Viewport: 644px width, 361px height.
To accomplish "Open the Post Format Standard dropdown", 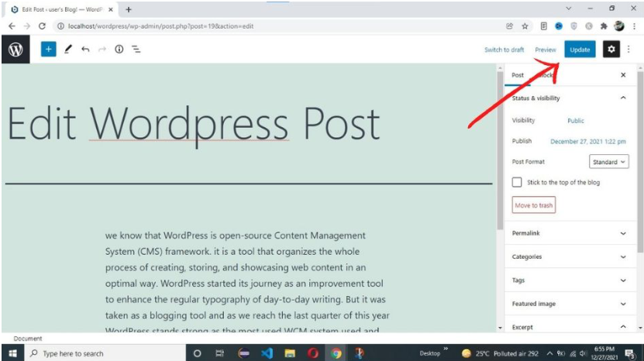I will point(608,161).
